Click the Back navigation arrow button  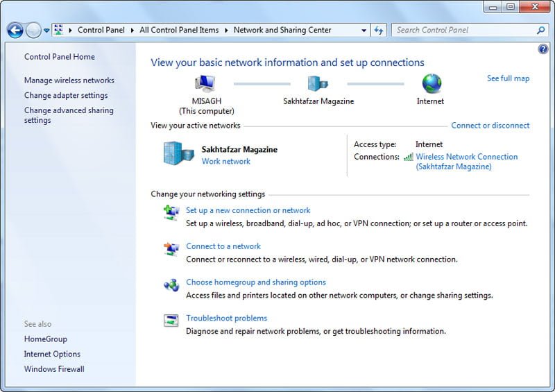point(15,31)
